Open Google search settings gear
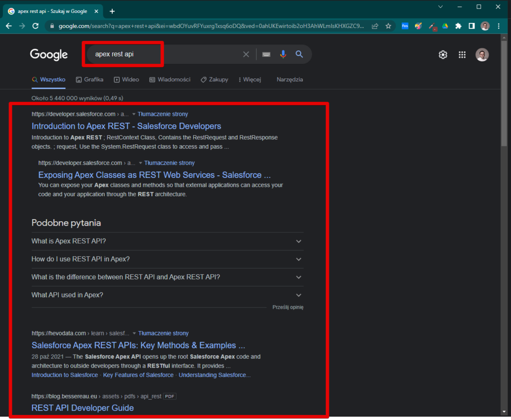This screenshot has width=511, height=420. point(443,55)
